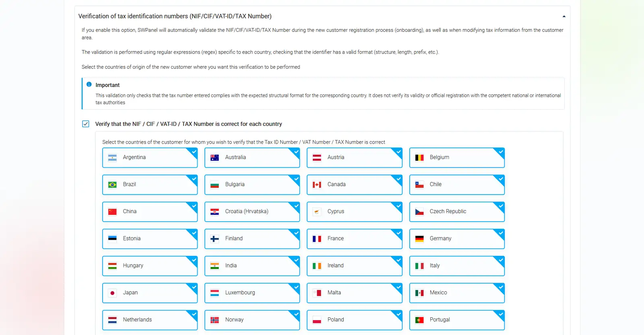Image resolution: width=644 pixels, height=335 pixels.
Task: Click the Germany flag icon
Action: point(419,239)
